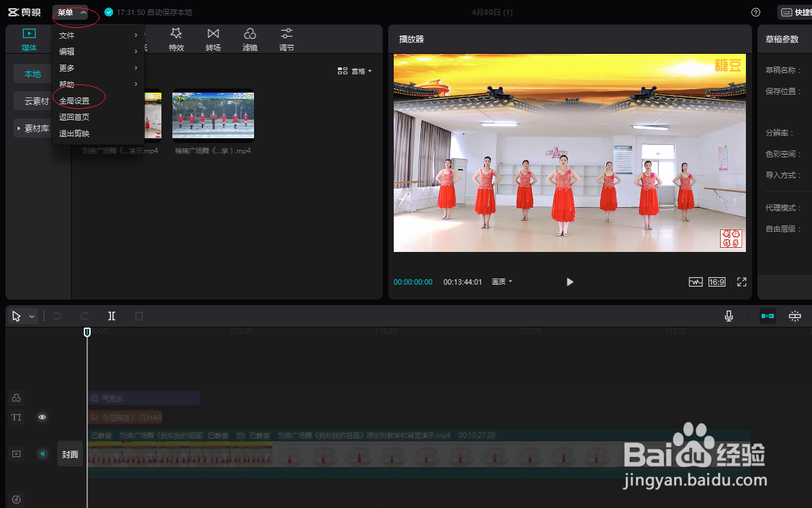This screenshot has width=812, height=508.
Task: Click the waveform scope icon in player
Action: 696,282
